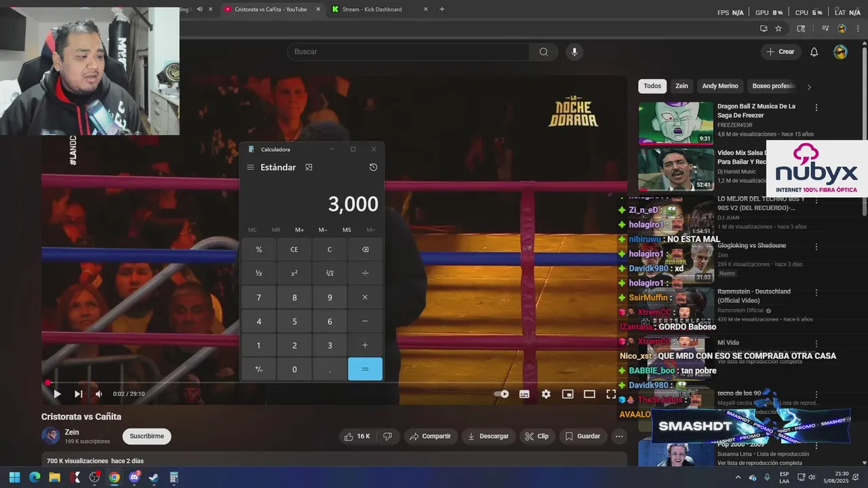868x488 pixels.
Task: Open options for Rammstein Deutschland video
Action: 816,293
